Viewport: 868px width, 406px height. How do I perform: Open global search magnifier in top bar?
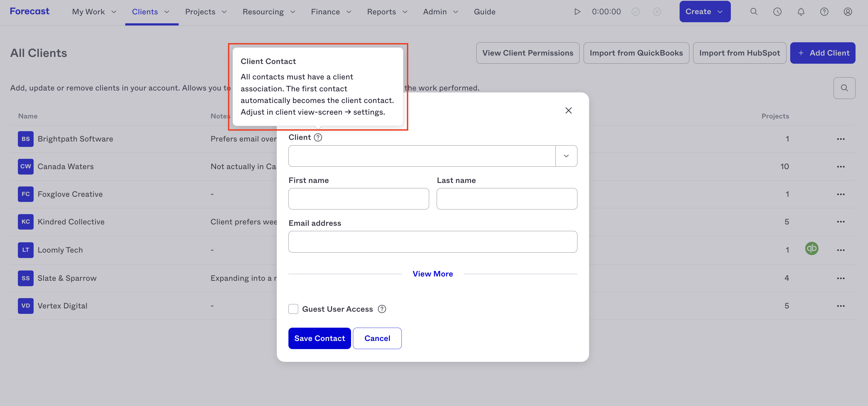[x=754, y=12]
